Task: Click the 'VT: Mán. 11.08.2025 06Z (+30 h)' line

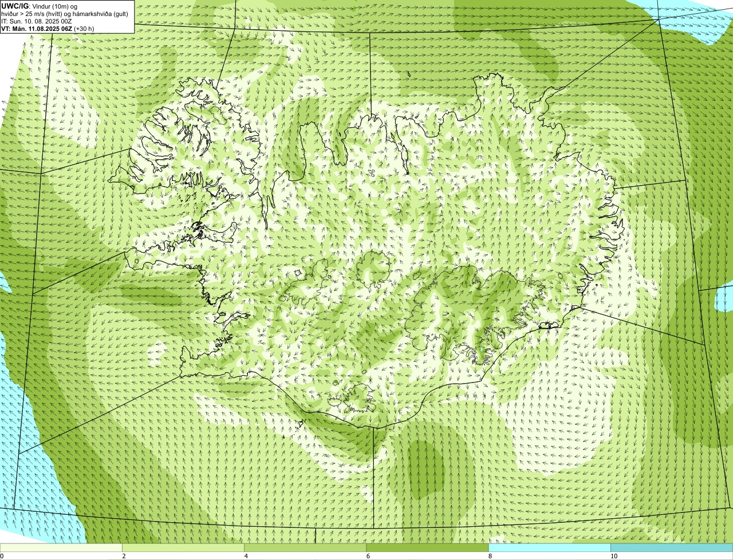Action: [48, 28]
